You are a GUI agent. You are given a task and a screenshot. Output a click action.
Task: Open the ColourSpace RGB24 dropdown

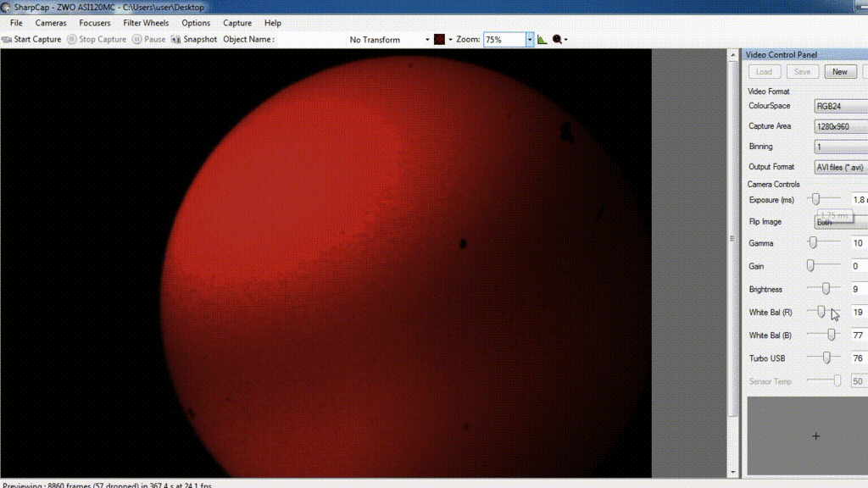pyautogui.click(x=841, y=106)
